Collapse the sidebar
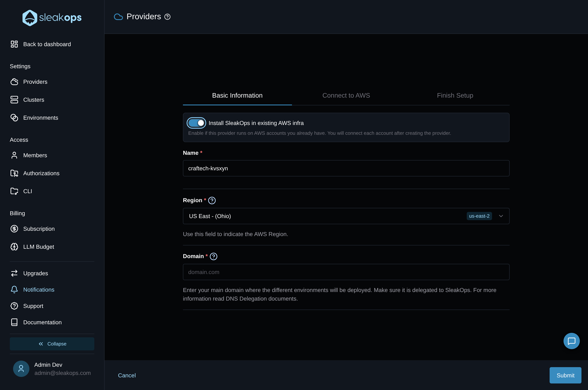Screen dimensions: 588x390 [x=52, y=344]
